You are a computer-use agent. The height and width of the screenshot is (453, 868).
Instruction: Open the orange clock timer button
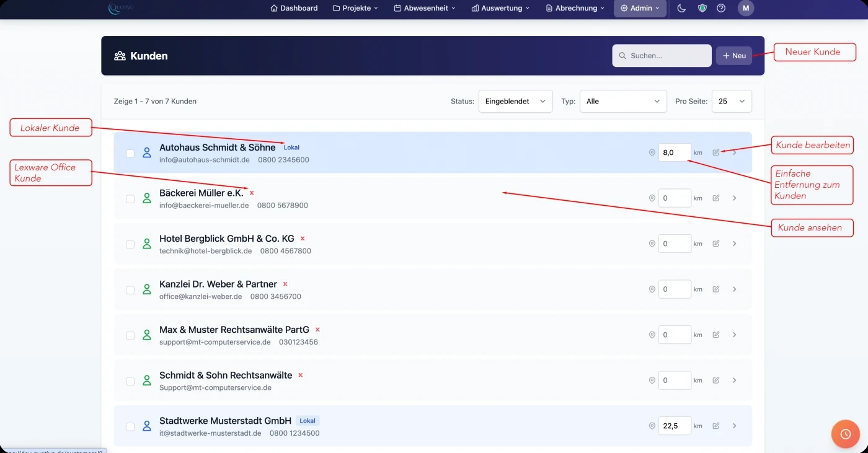[846, 434]
